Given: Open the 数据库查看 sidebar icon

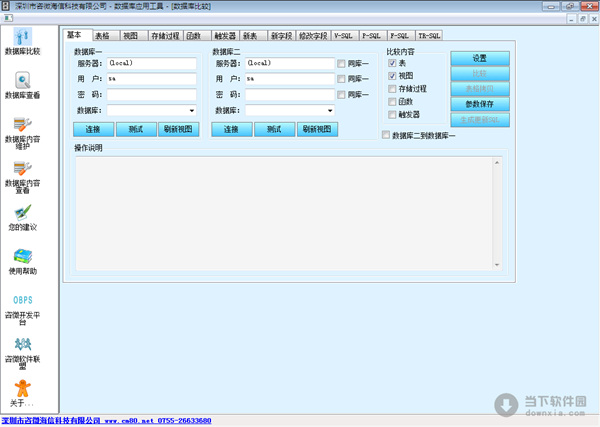Looking at the screenshot, I should 23,81.
